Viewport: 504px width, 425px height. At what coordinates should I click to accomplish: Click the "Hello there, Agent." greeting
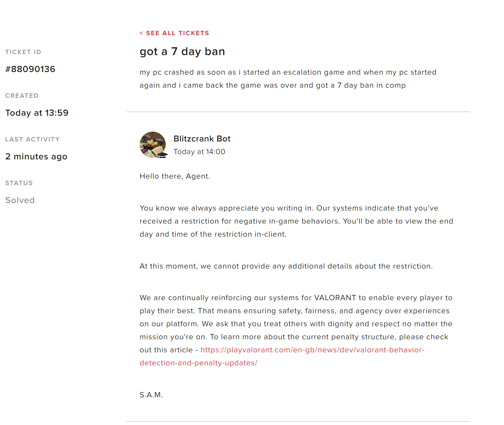pos(175,176)
